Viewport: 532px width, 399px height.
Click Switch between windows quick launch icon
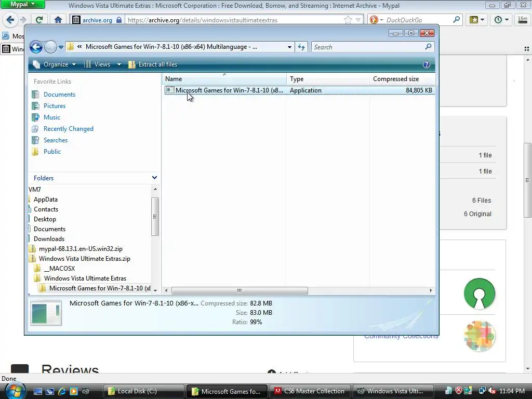pos(50,392)
